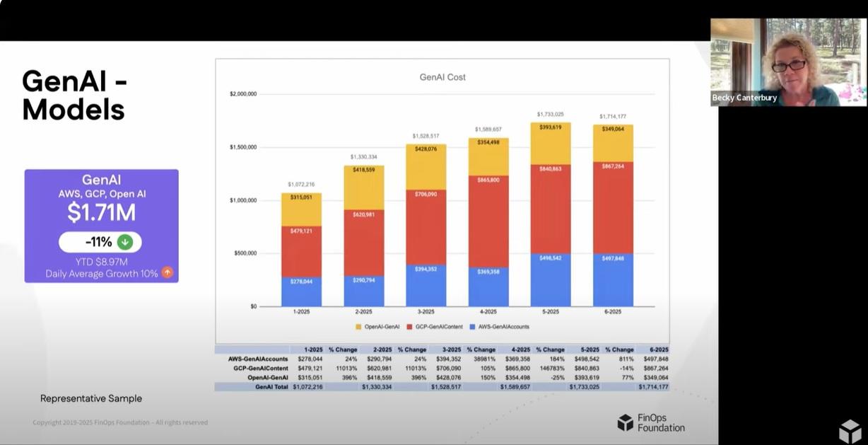Select the "YTD $8.97M" line
Screen dimensions: 868x445
102,261
